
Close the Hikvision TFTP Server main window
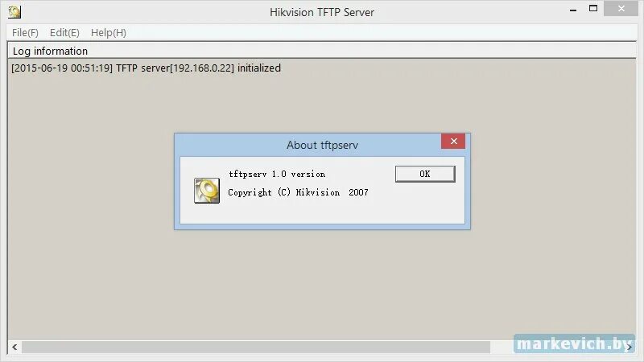621,9
